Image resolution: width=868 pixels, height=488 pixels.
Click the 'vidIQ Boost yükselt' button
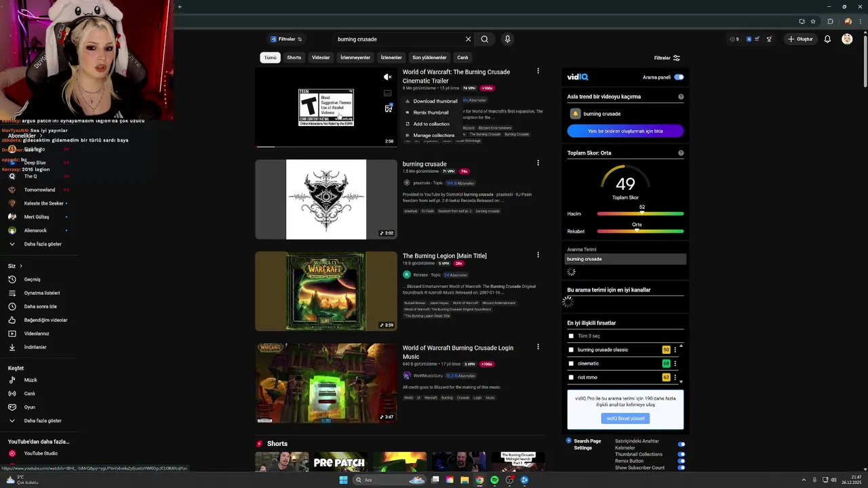point(625,419)
